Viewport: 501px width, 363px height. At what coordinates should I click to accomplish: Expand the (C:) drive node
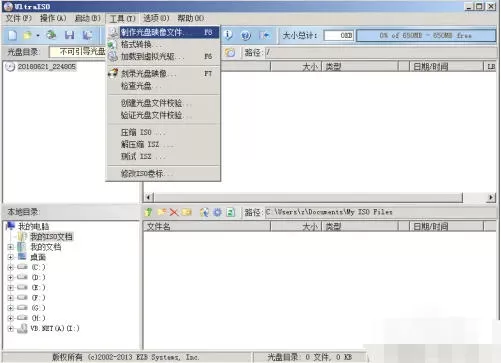pos(10,267)
